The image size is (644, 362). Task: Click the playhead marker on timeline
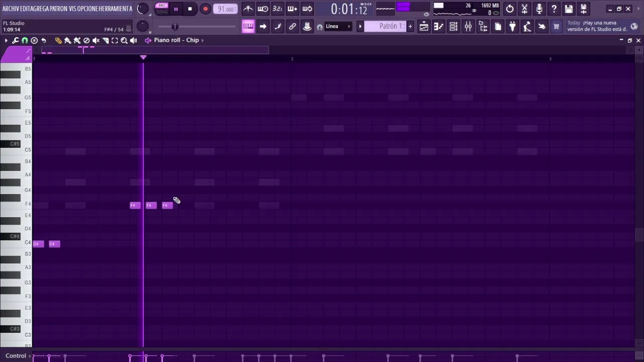[x=143, y=58]
